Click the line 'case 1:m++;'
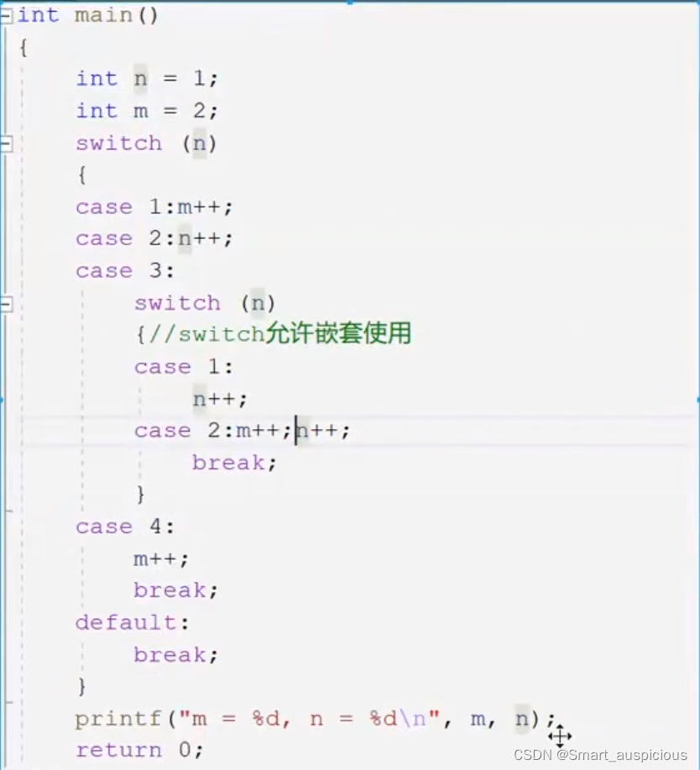 [154, 207]
